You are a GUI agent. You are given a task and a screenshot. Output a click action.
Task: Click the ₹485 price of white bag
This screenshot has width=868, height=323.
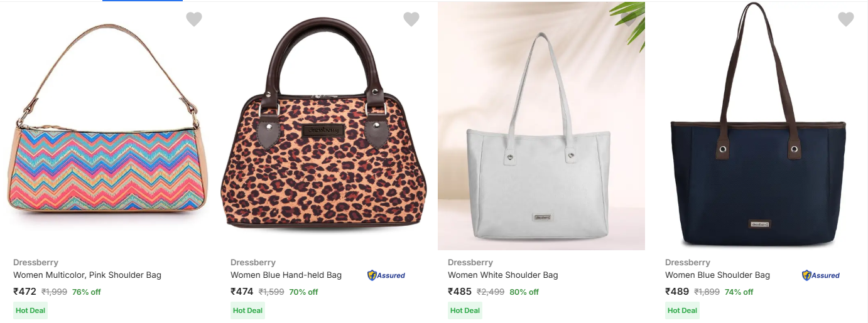460,292
